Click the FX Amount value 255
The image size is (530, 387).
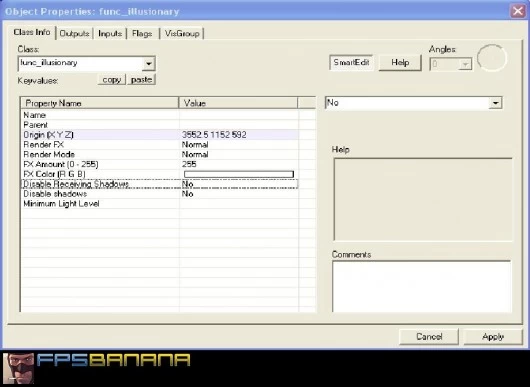coord(189,164)
